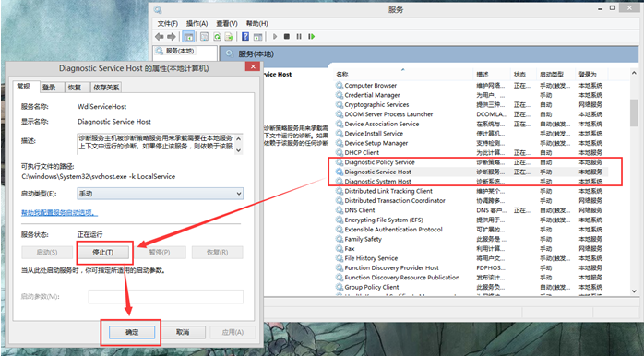Select Encrypting File System (EFS) row
The height and width of the screenshot is (356, 644).
471,220
